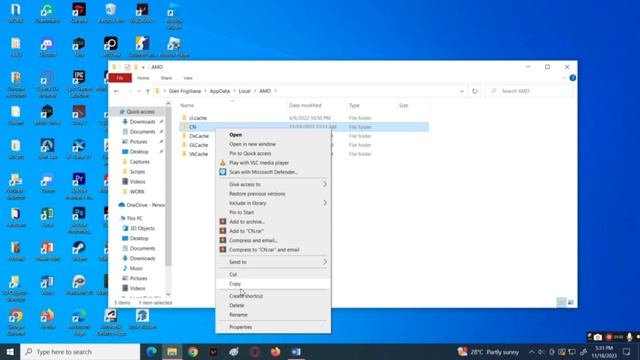Click the AppData breadcrumb in address bar
This screenshot has width=640, height=360.
220,91
